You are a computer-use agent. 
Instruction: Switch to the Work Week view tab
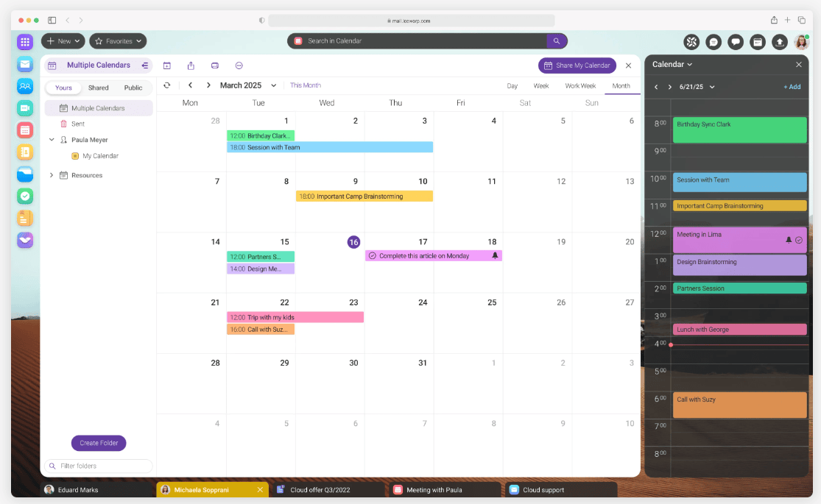click(x=580, y=86)
